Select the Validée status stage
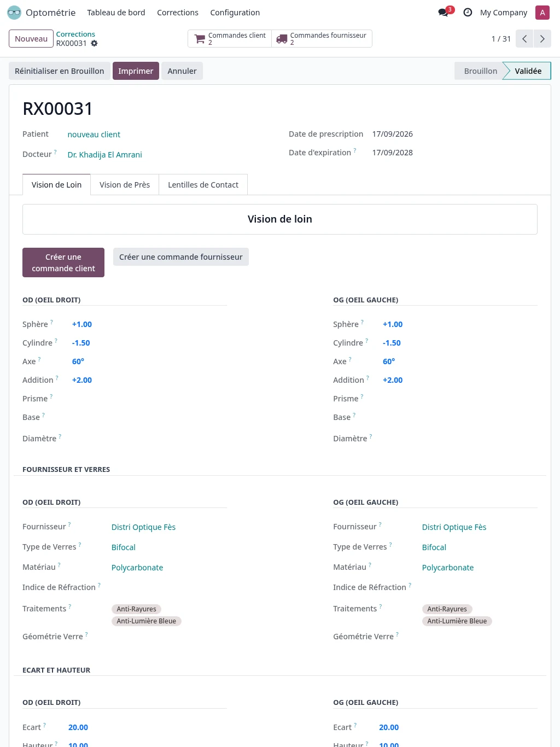560x747 pixels. click(528, 71)
